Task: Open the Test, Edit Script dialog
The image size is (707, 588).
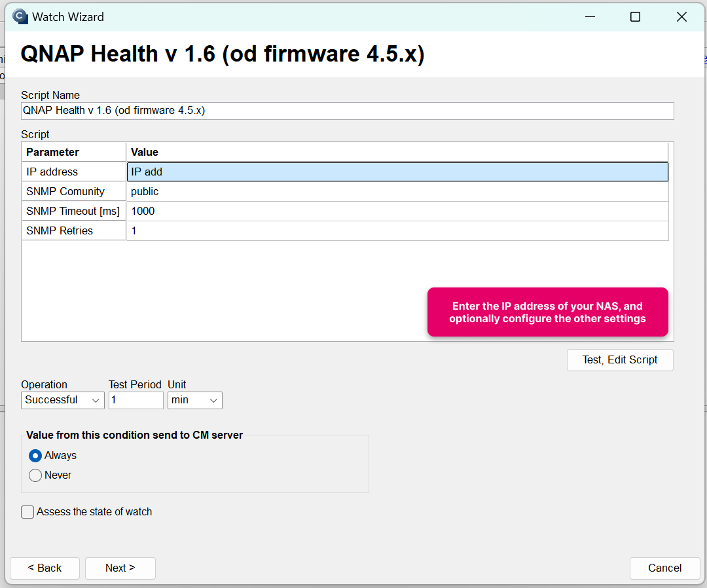Action: coord(620,360)
